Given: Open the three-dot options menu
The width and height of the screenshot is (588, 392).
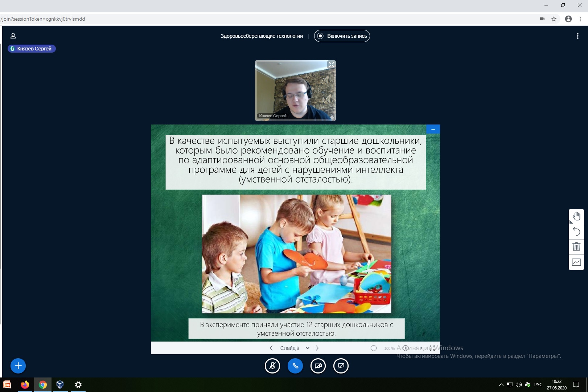Looking at the screenshot, I should 577,36.
